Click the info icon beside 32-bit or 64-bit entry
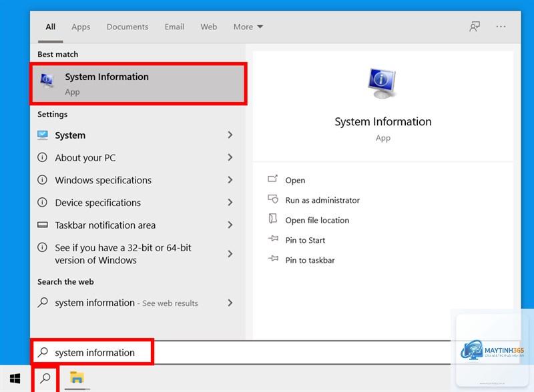Screen dimensions: 534x392 [42, 247]
